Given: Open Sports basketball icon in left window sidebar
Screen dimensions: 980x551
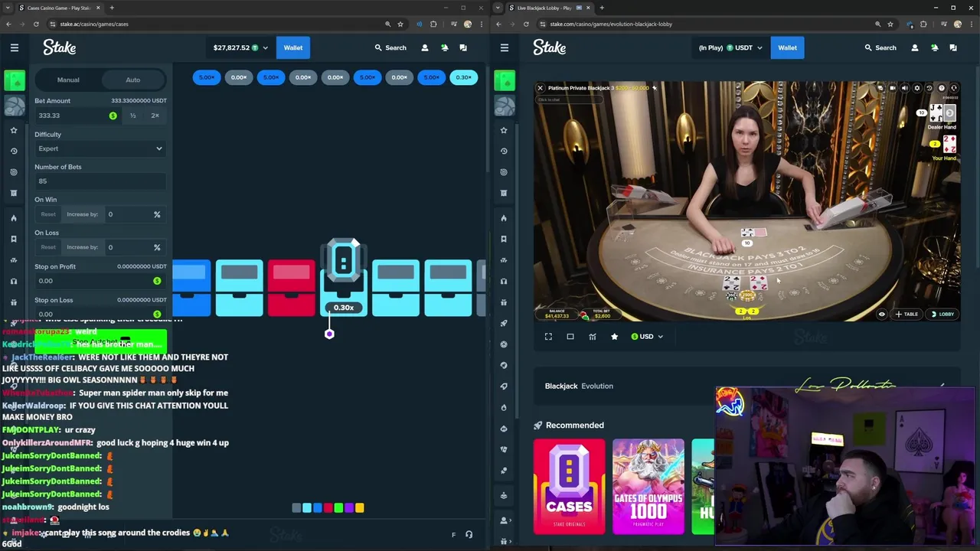Looking at the screenshot, I should 15,106.
